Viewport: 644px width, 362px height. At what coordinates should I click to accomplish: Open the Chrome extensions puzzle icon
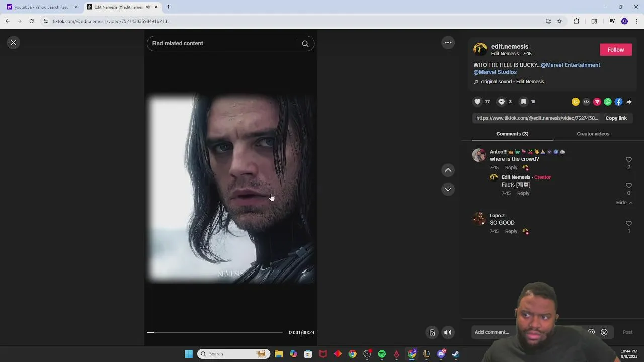pos(577,21)
